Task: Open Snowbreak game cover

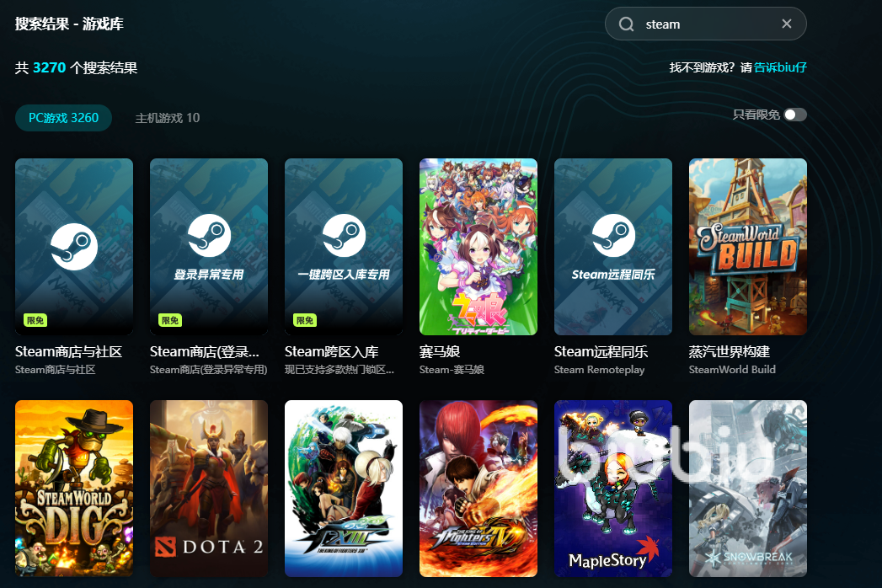Action: tap(748, 489)
